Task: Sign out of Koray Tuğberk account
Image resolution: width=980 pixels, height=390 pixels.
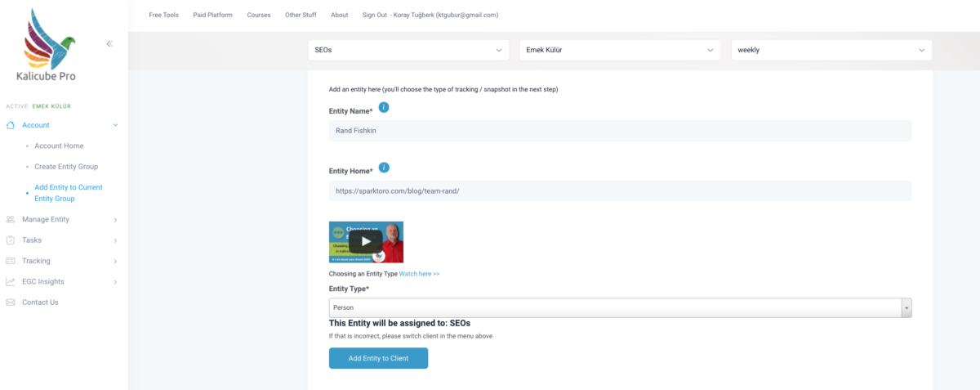Action: [x=430, y=15]
